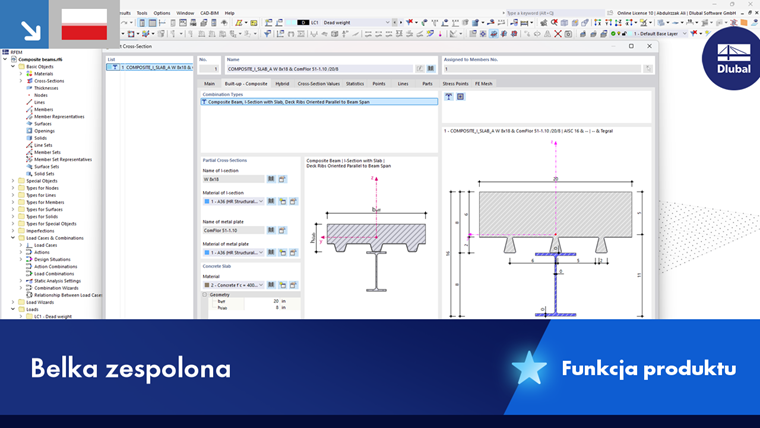Select Action Combinations in navigator
760x428 pixels.
click(56, 267)
